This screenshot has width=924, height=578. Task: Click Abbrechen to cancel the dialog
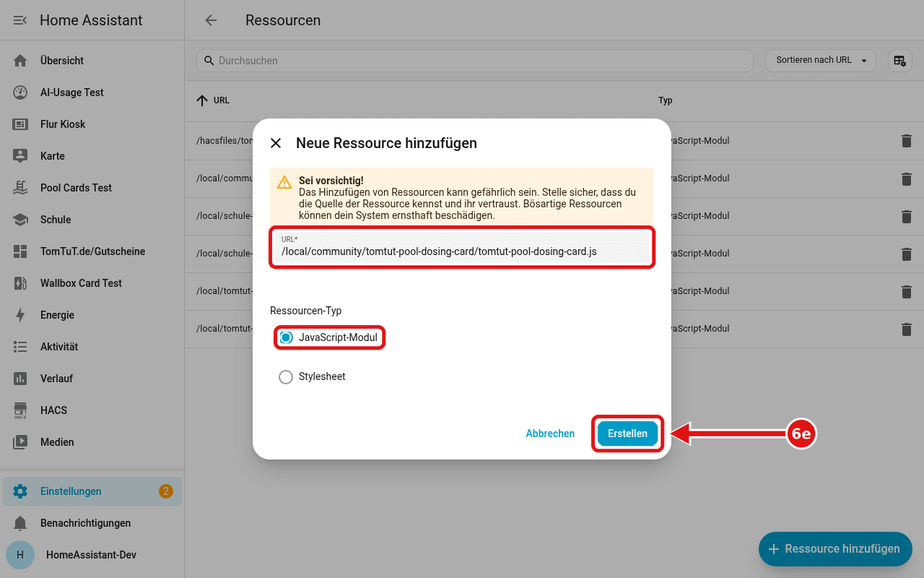tap(550, 433)
